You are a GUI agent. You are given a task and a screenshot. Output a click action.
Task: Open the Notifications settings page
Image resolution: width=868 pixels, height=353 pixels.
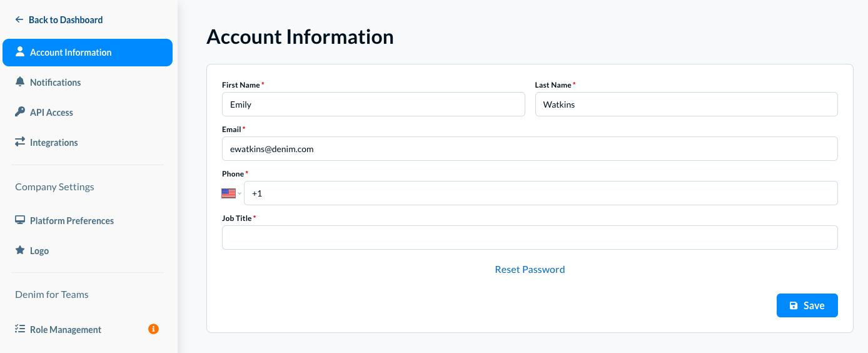click(x=55, y=83)
